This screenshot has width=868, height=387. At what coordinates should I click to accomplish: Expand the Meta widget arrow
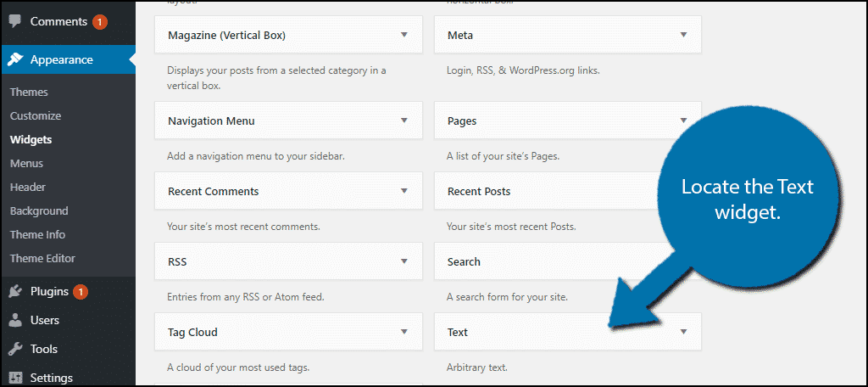pyautogui.click(x=683, y=36)
